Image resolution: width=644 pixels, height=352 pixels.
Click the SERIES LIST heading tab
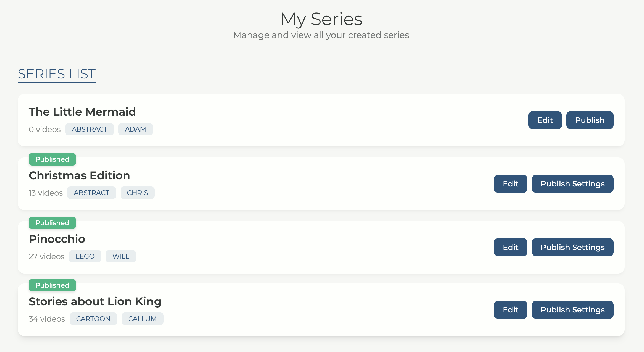57,74
